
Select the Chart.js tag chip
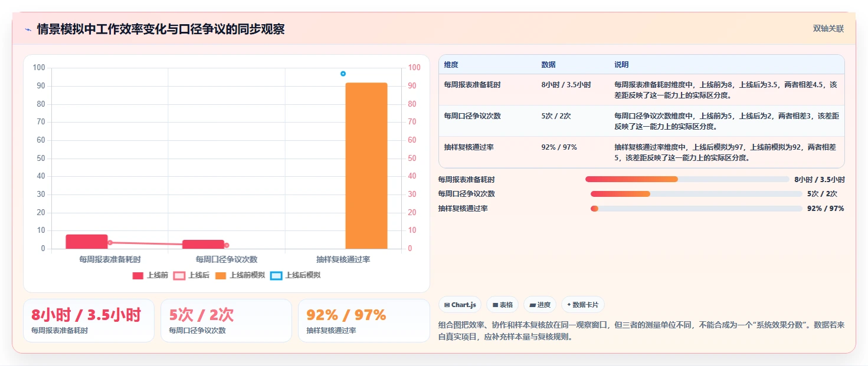(x=460, y=305)
